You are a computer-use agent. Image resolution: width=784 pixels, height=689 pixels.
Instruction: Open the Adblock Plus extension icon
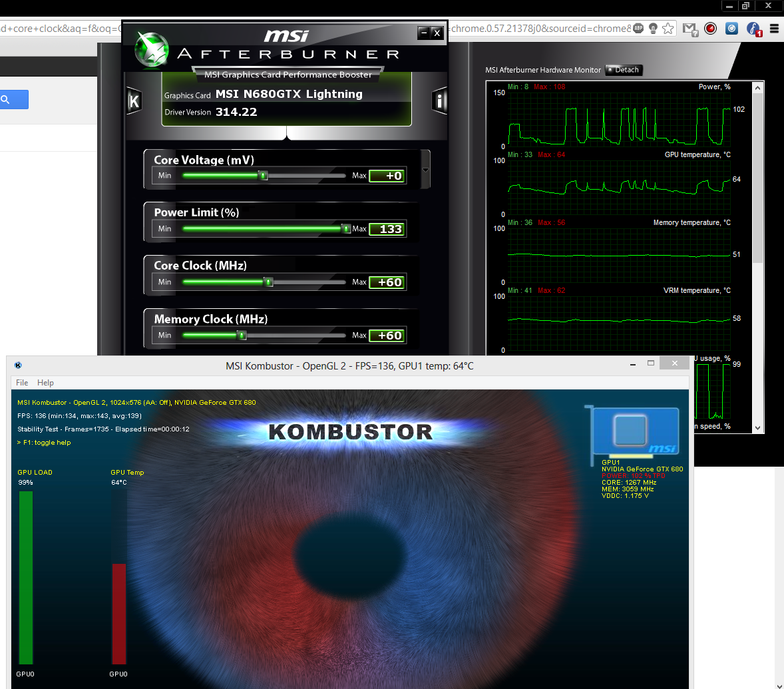click(x=638, y=29)
